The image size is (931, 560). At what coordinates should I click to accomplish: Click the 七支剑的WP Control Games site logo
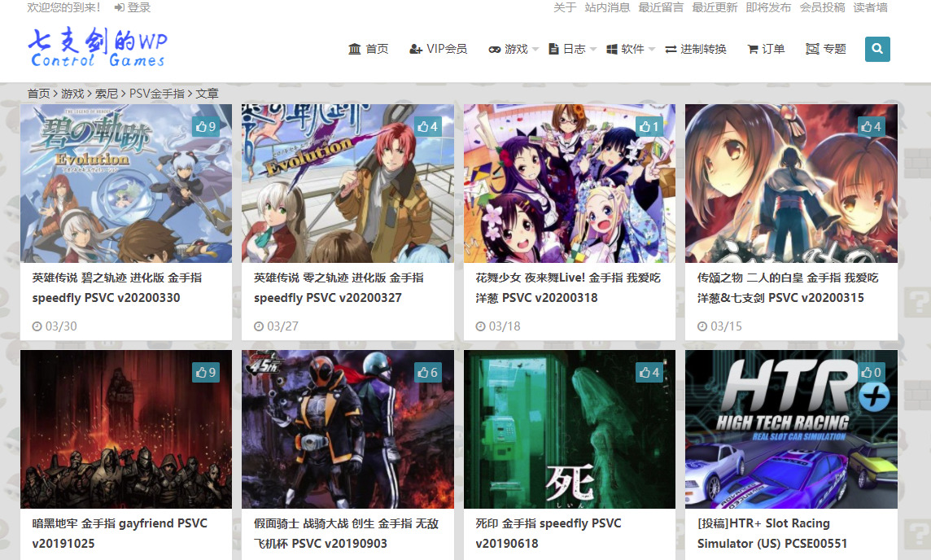pos(97,49)
